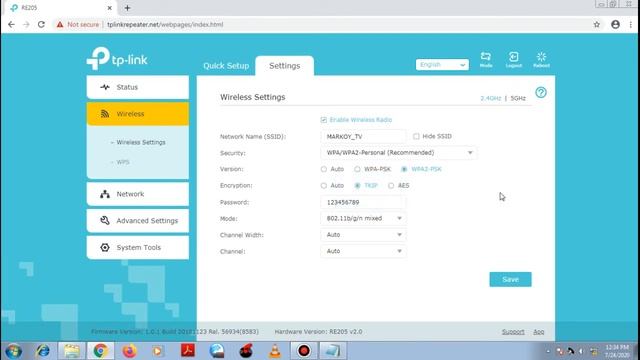Image resolution: width=640 pixels, height=360 pixels.
Task: Open the System Tools sidebar section
Action: click(138, 247)
